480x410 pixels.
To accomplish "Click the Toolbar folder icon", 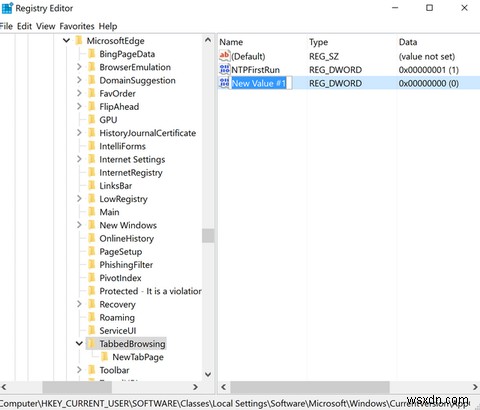I will click(x=92, y=370).
